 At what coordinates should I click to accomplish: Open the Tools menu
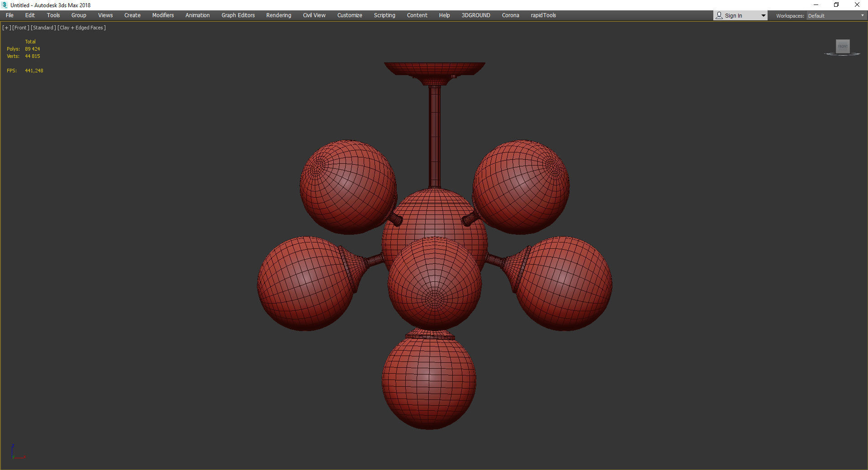click(x=53, y=15)
